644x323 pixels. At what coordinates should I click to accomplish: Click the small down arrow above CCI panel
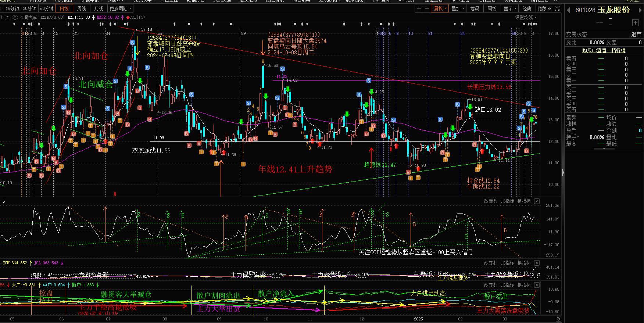pyautogui.click(x=4, y=201)
